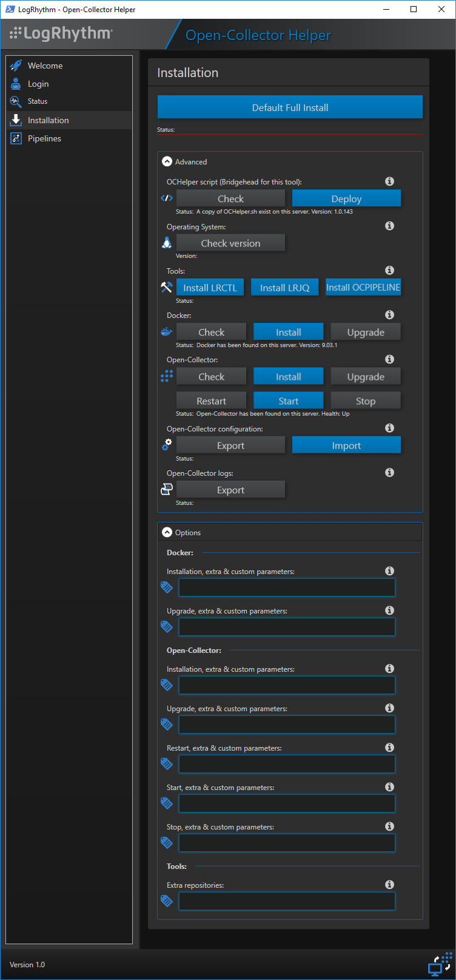Click info icon for Start parameters
The width and height of the screenshot is (456, 980).
(x=390, y=787)
